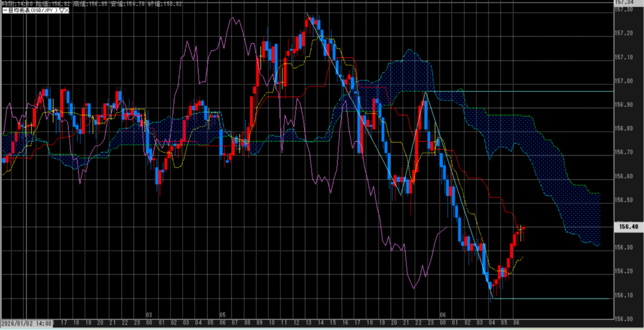Click the 03 date marker on time axis
Viewport: 644px width, 330px height.
click(x=149, y=314)
